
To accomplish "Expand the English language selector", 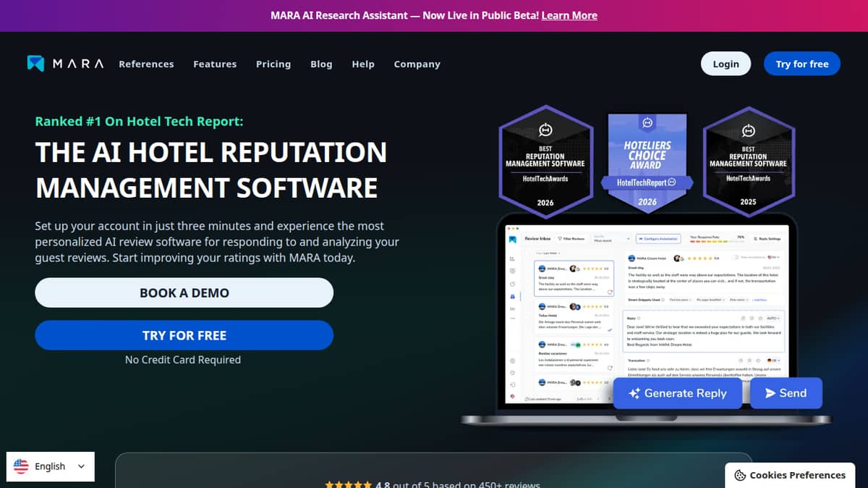I will click(x=51, y=466).
